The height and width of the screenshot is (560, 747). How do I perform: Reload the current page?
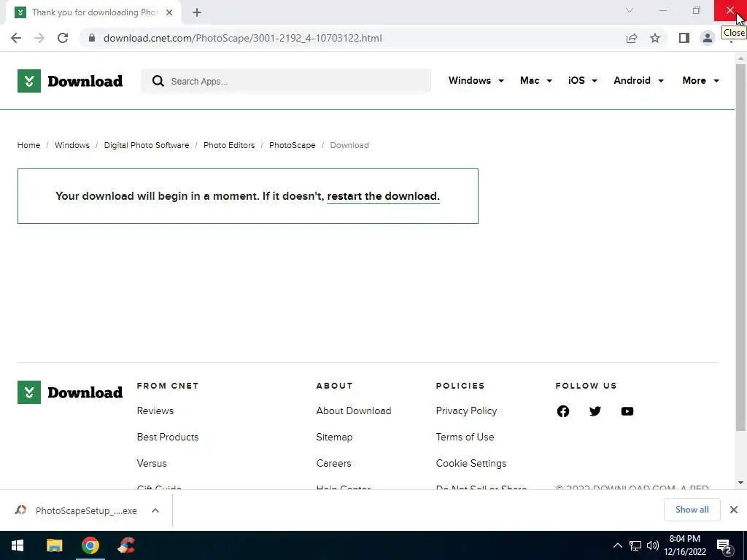click(63, 38)
